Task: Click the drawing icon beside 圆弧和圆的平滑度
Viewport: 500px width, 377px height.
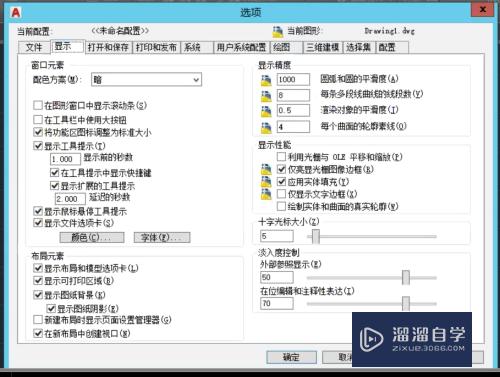Action: [x=266, y=80]
